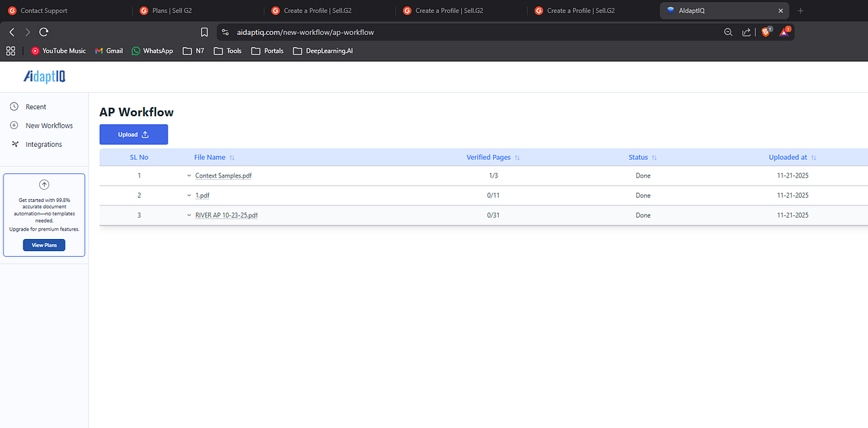Go back using the browser back arrow
868x428 pixels.
click(x=12, y=32)
